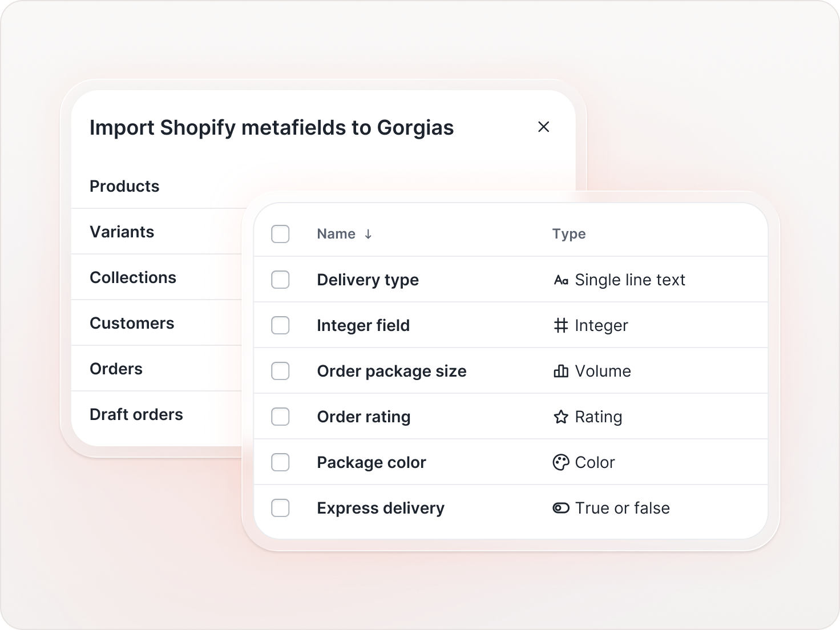Click the True or false toggle icon
Image resolution: width=840 pixels, height=630 pixels.
coord(561,508)
